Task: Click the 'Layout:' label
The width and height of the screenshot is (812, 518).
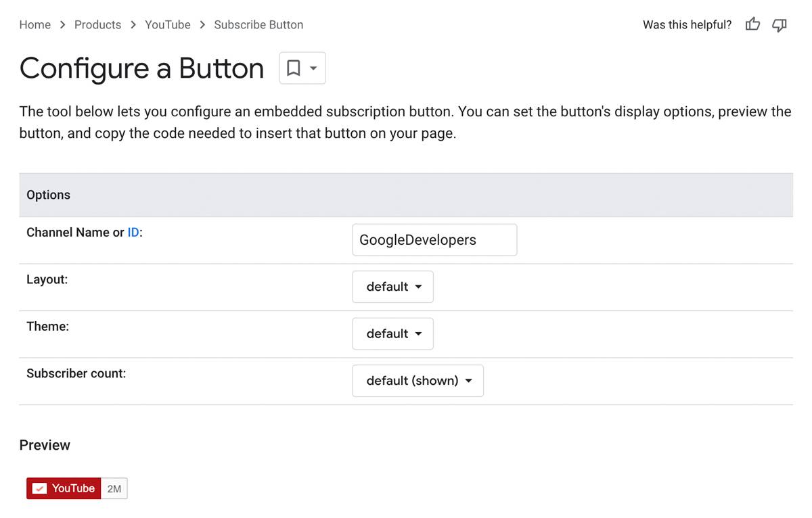Action: 47,279
